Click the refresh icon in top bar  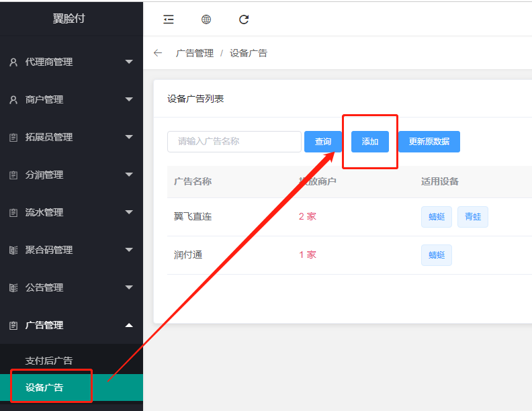click(244, 19)
